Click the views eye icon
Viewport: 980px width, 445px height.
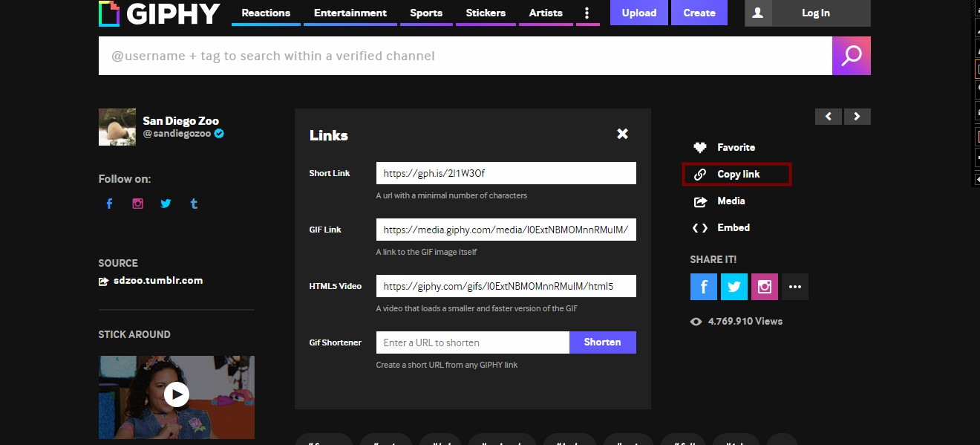click(696, 322)
